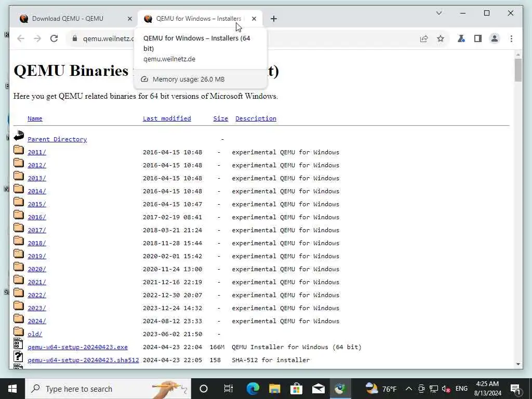
Task: Sort the listing by Last modified
Action: coord(167,118)
